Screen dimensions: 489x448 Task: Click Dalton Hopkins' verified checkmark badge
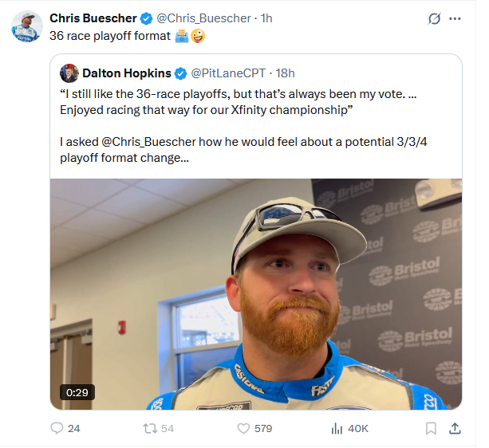(179, 73)
